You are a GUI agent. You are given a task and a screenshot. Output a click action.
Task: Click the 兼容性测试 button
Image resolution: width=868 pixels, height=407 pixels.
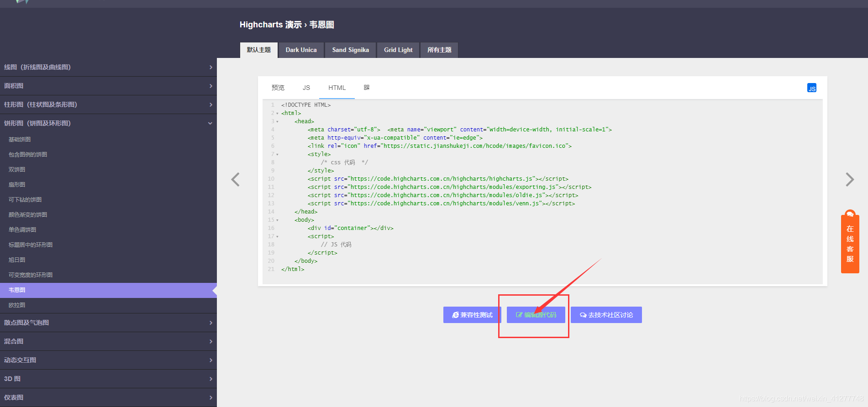pos(472,315)
